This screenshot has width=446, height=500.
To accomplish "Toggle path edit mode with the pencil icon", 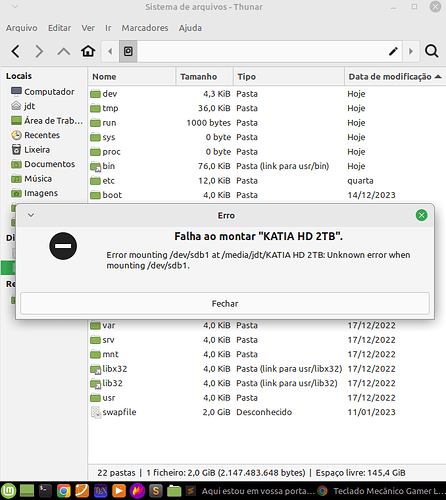I will point(393,51).
